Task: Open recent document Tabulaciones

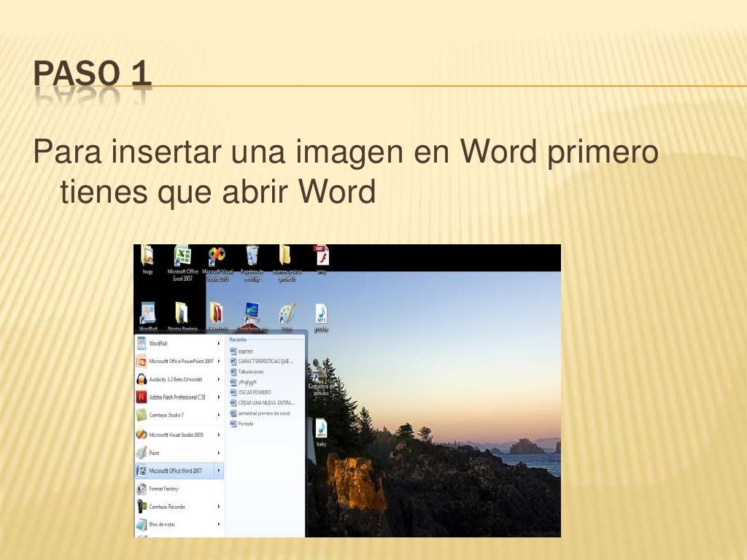Action: (247, 372)
